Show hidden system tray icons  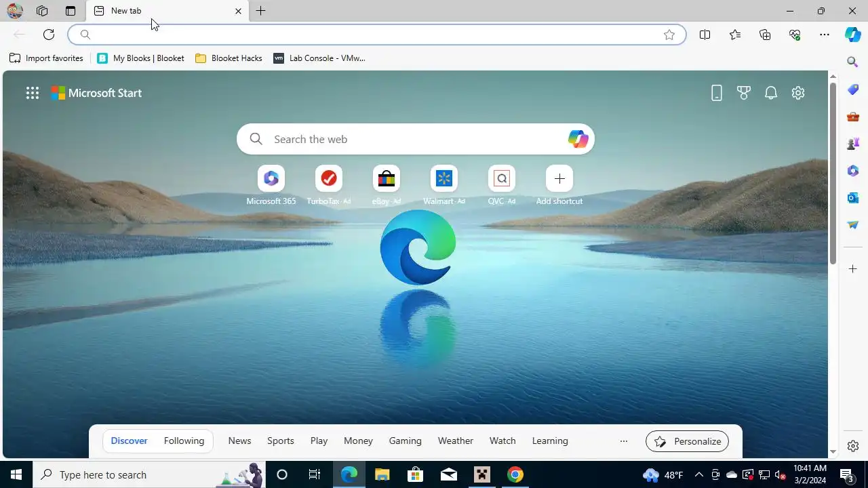click(699, 474)
